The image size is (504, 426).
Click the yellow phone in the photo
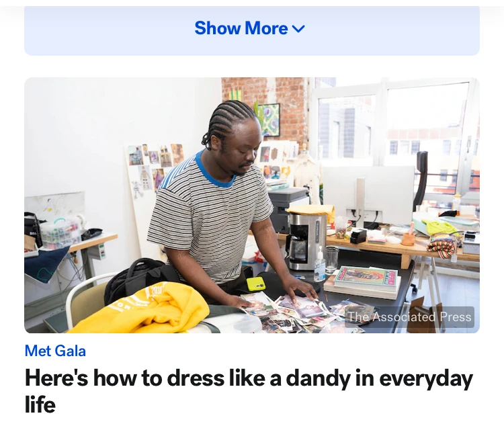tap(256, 284)
